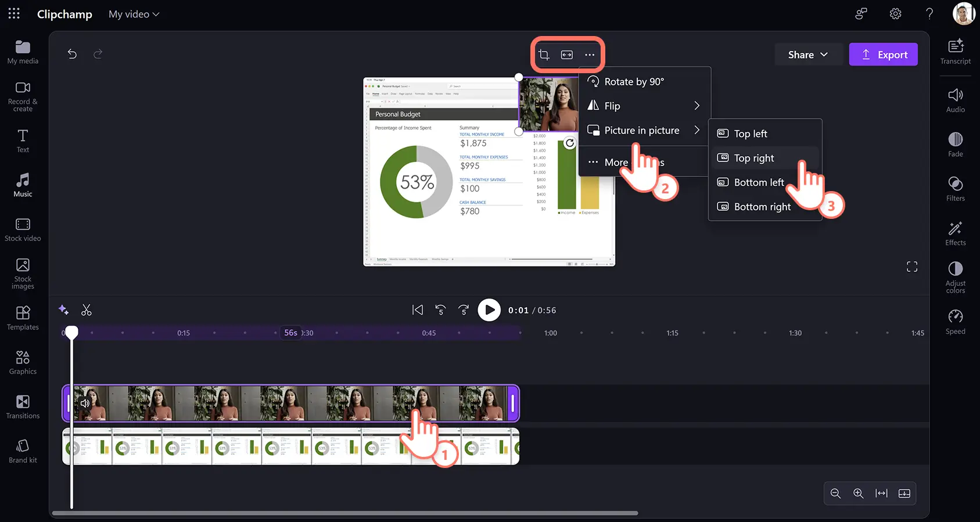Choose Rotate by 90° option

tap(645, 81)
